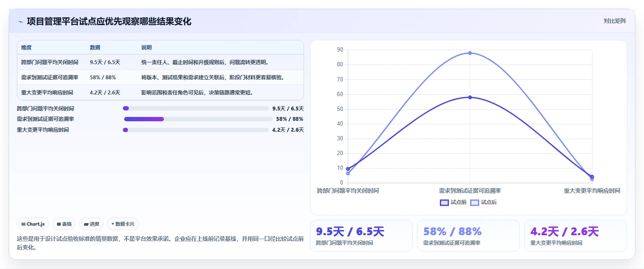Select table row 重大变更平均响应时间

coord(160,92)
